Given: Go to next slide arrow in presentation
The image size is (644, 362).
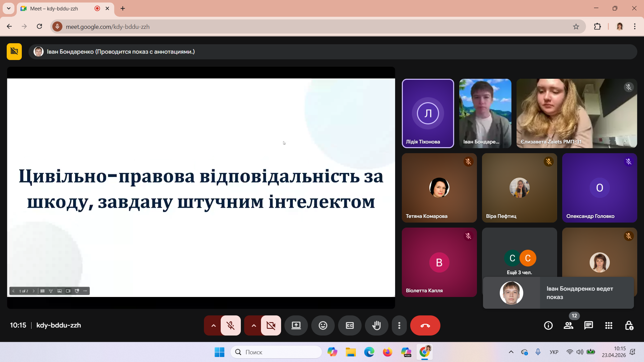Looking at the screenshot, I should tap(34, 291).
